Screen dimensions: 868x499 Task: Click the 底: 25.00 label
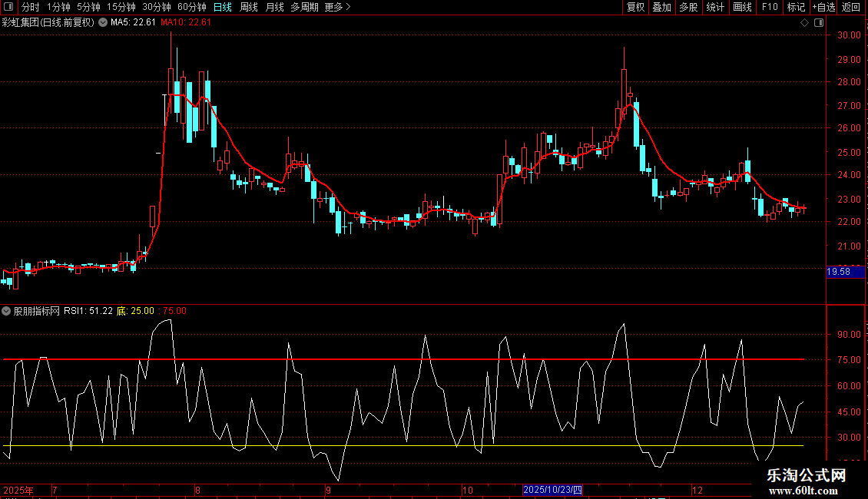pyautogui.click(x=135, y=311)
